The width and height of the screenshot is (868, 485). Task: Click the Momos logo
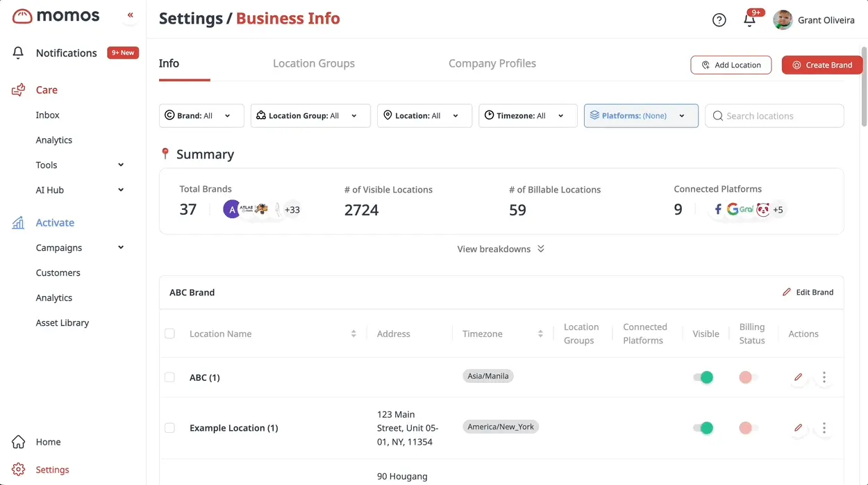(56, 16)
